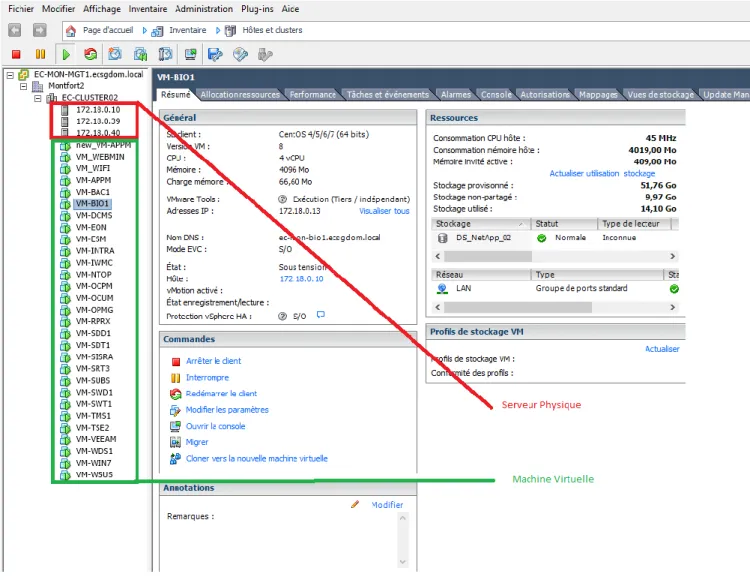Click the Remarques scrollbar down arrow
This screenshot has width=750, height=580.
[403, 562]
